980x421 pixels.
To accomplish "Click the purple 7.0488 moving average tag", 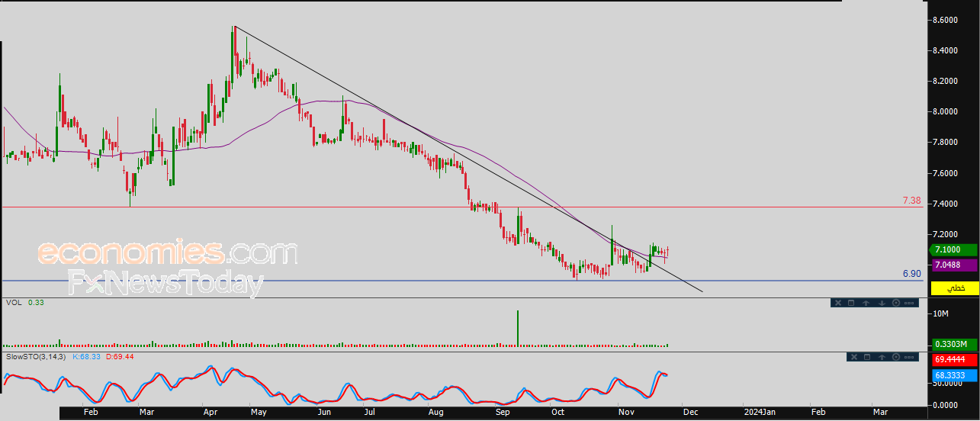I will 955,265.
